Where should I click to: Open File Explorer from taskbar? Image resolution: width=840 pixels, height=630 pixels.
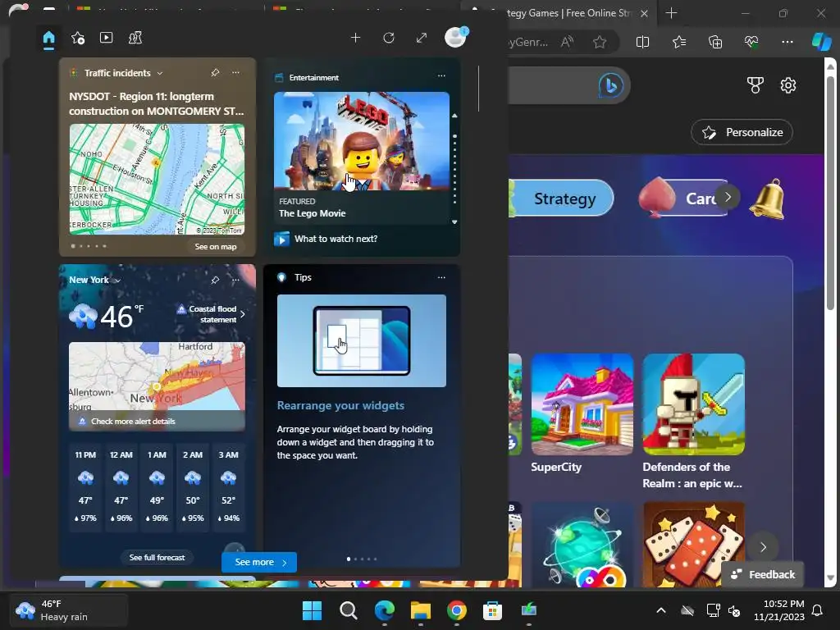point(421,610)
